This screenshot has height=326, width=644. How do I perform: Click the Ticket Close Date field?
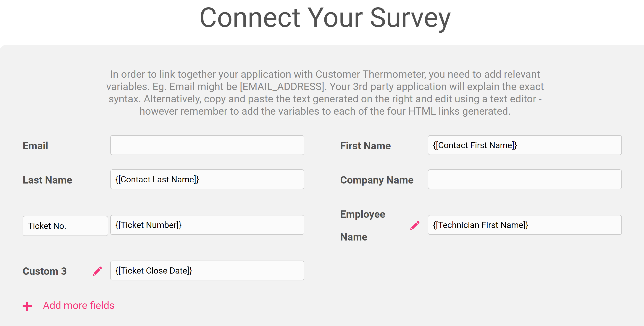207,271
